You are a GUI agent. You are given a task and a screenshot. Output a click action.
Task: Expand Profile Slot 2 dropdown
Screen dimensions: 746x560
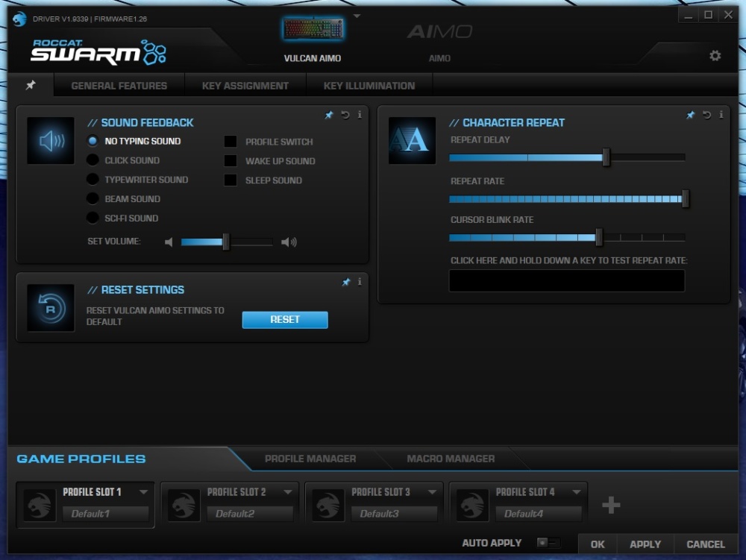point(287,492)
